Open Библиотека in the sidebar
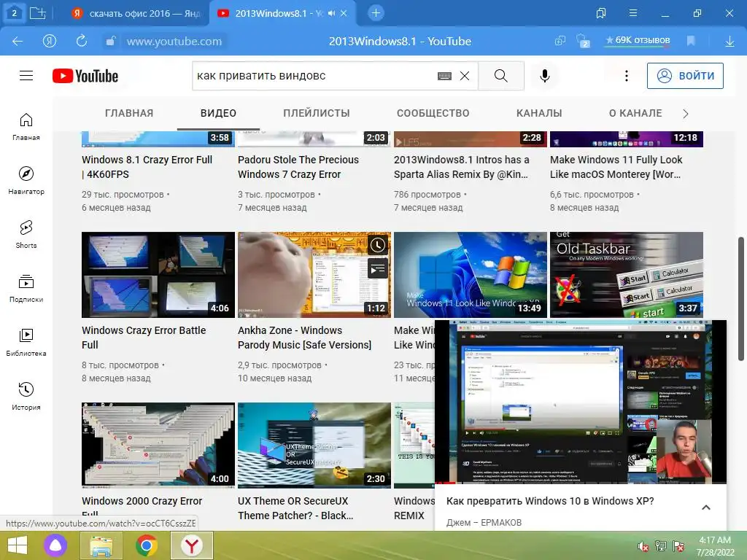 coord(26,343)
